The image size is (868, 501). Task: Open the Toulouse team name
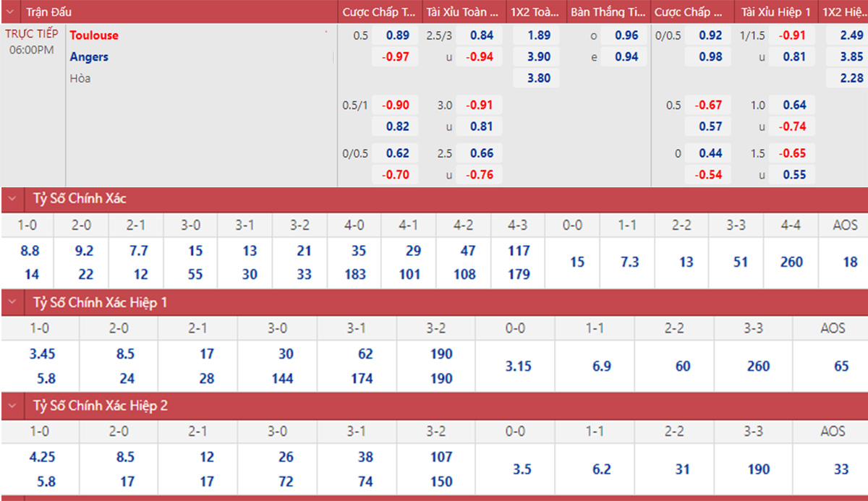94,35
